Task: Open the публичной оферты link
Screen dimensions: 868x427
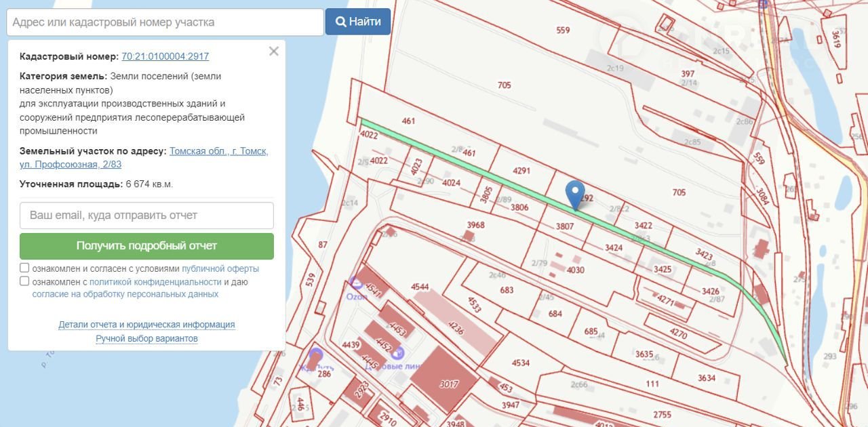Action: click(220, 269)
